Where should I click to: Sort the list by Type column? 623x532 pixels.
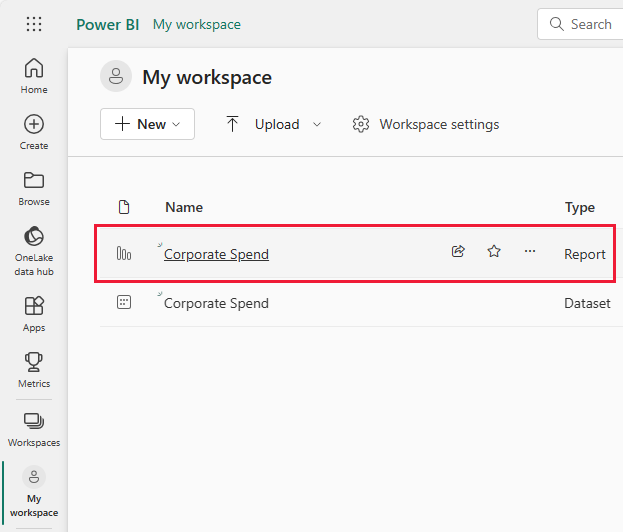(580, 207)
